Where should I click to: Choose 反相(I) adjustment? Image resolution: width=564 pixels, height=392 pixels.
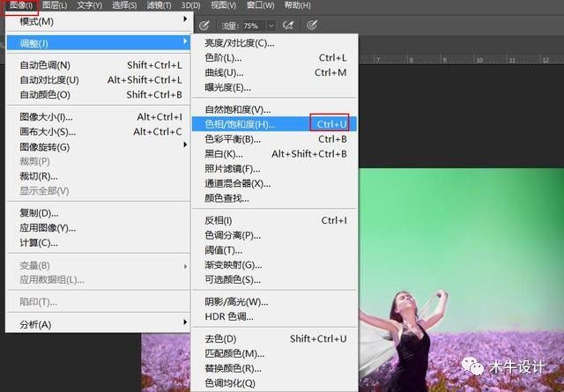[274, 220]
